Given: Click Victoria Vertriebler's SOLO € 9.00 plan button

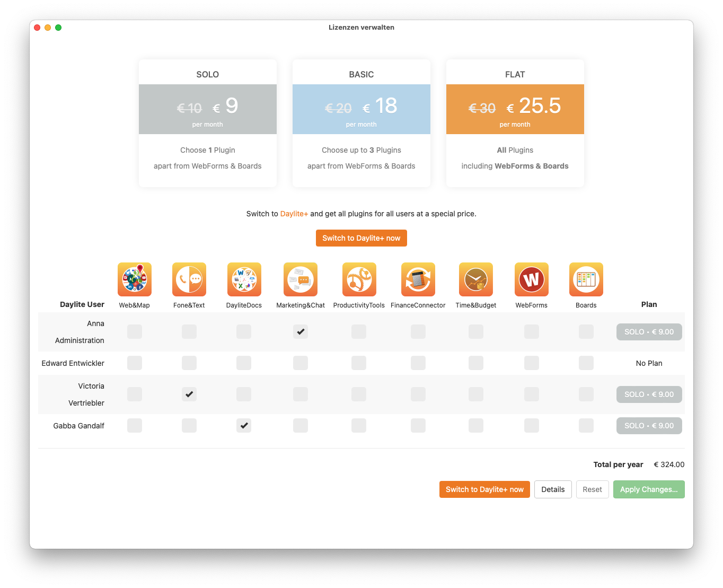Looking at the screenshot, I should (649, 394).
